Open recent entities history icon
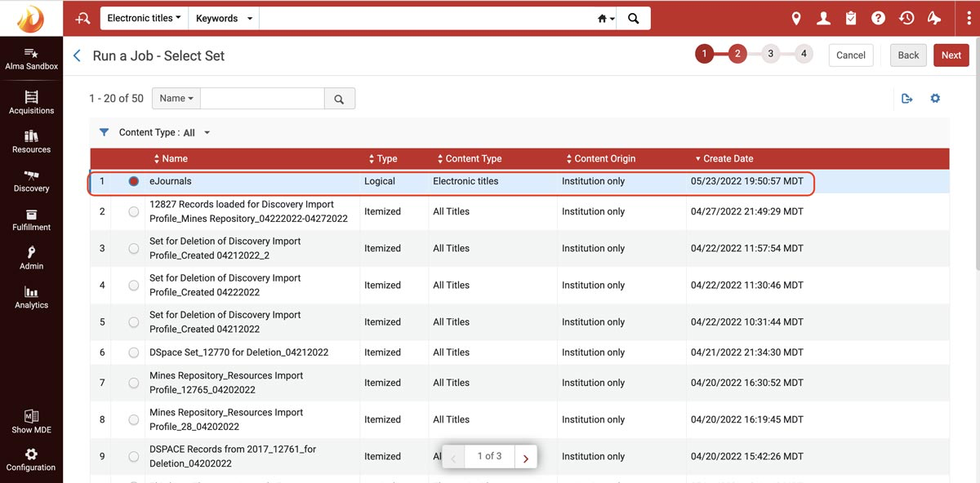Viewport: 980px width, 483px height. [906, 18]
